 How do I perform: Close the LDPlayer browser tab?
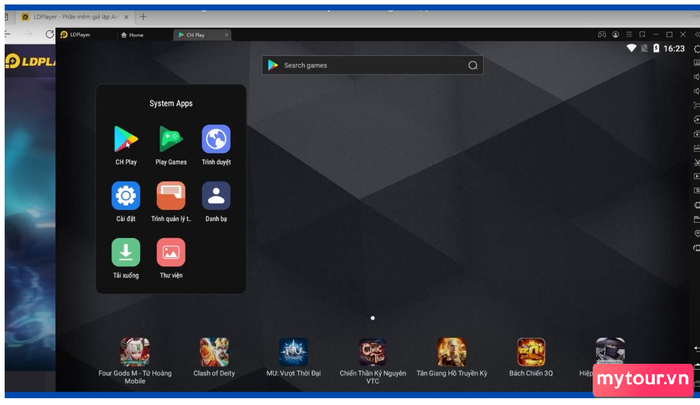click(126, 17)
